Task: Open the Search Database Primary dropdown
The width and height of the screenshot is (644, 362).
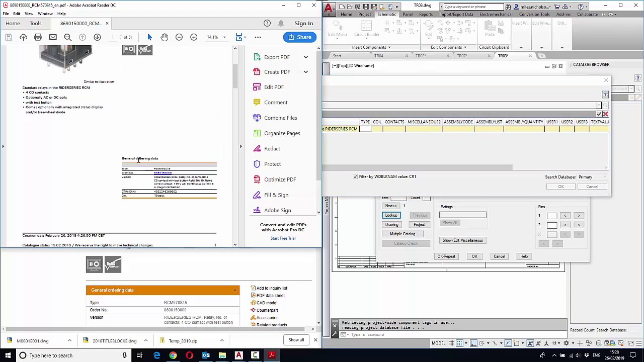Action: [x=592, y=177]
